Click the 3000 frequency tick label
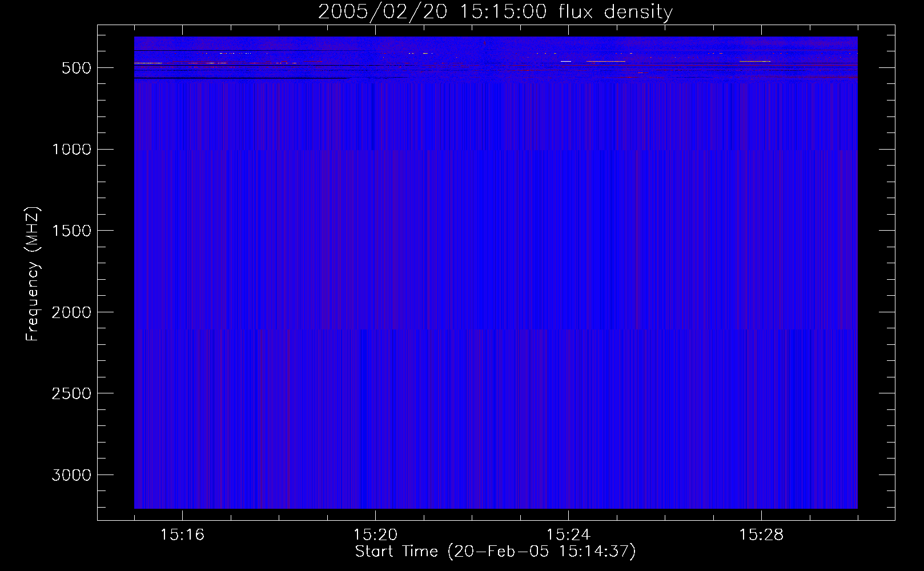This screenshot has width=924, height=571. click(x=71, y=476)
